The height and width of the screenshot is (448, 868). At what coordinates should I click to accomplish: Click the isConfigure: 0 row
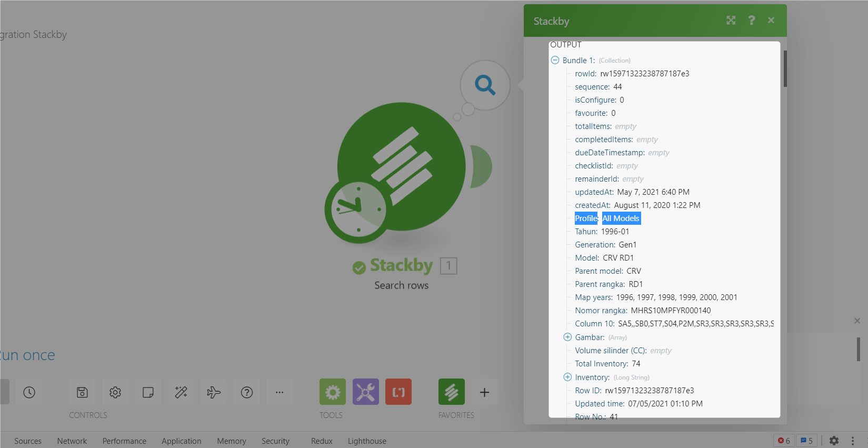600,100
